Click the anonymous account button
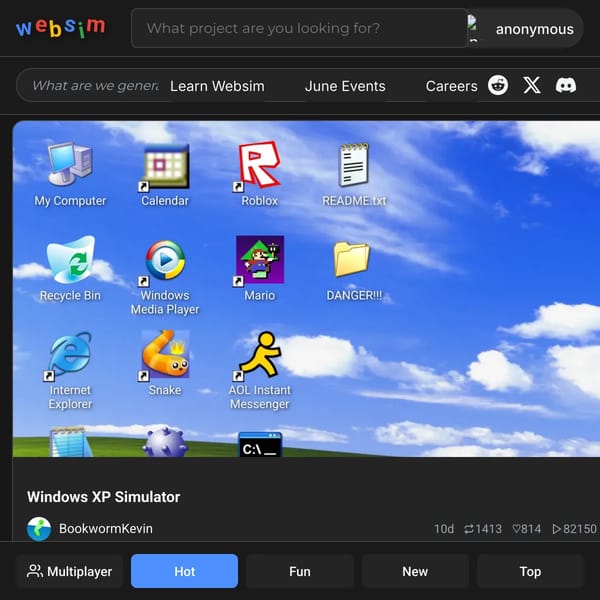 point(525,28)
